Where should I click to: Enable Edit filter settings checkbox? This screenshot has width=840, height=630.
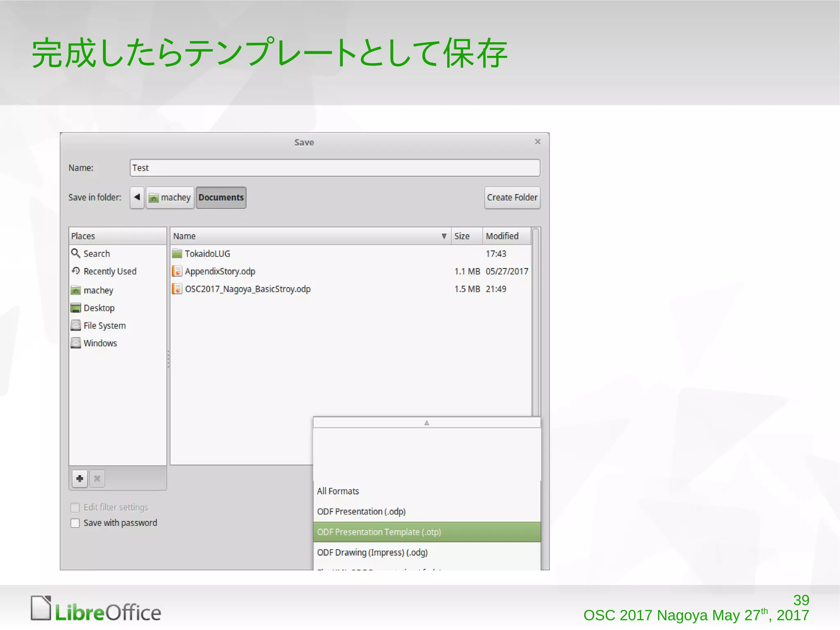point(75,508)
